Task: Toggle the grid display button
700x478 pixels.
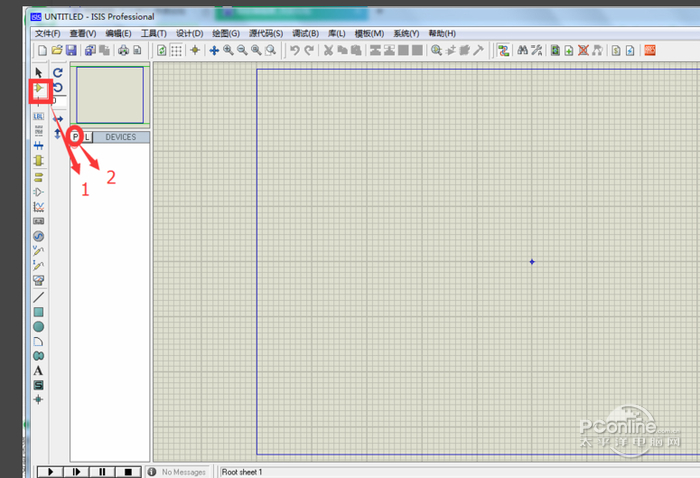Action: pyautogui.click(x=176, y=50)
